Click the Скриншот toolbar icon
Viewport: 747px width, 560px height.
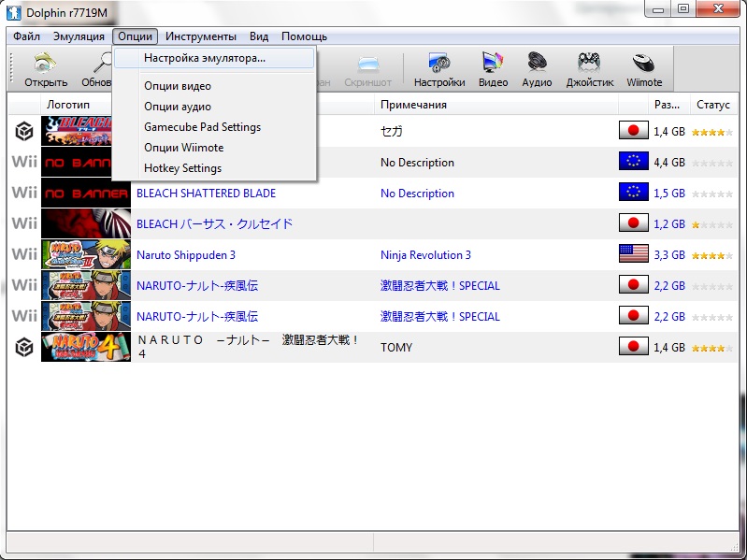367,69
